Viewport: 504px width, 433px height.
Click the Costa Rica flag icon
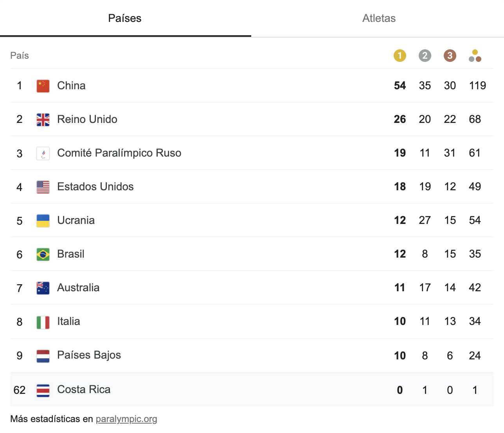tap(43, 390)
